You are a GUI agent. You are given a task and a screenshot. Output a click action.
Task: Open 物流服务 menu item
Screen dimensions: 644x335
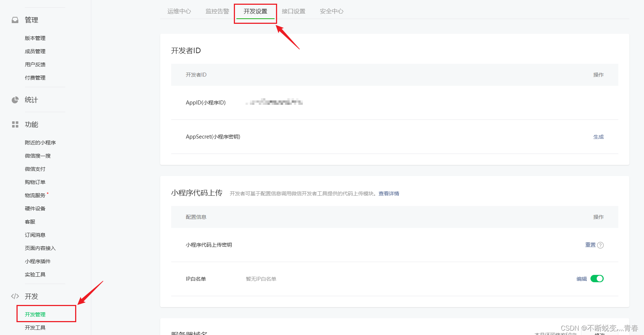[x=35, y=195]
